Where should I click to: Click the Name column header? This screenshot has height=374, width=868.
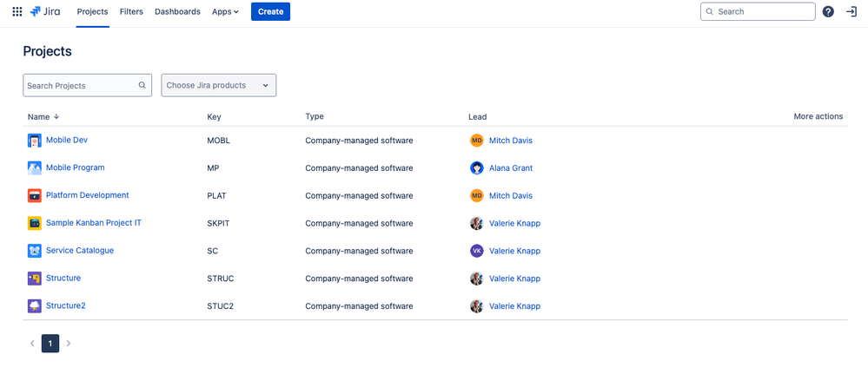click(x=39, y=117)
